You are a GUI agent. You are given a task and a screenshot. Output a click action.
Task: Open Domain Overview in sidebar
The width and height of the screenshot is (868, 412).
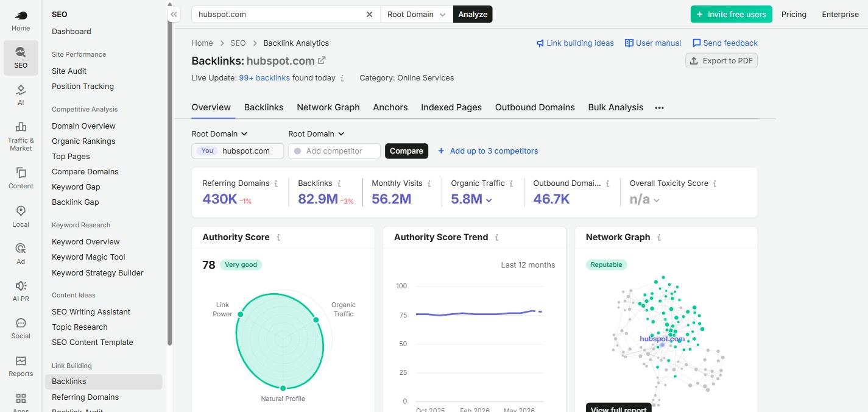coord(83,126)
